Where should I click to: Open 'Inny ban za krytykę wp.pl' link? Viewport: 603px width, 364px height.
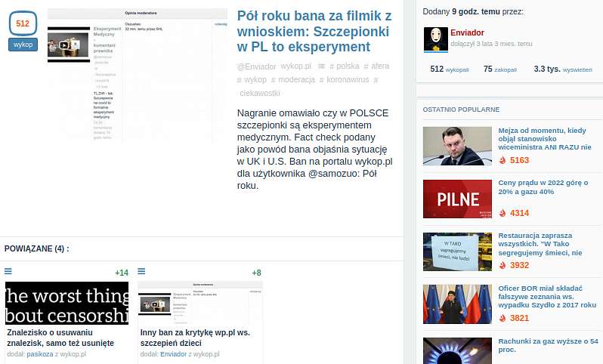[x=195, y=338]
